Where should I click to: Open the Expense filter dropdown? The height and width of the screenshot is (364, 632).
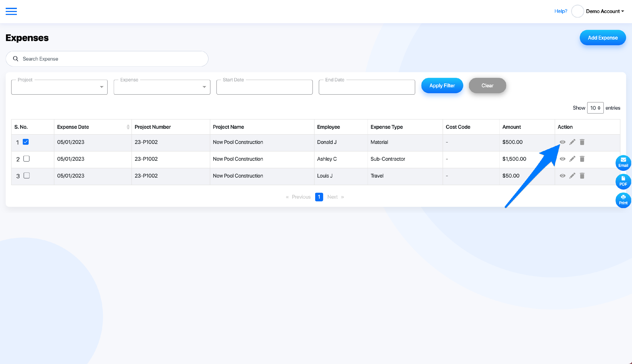[162, 87]
